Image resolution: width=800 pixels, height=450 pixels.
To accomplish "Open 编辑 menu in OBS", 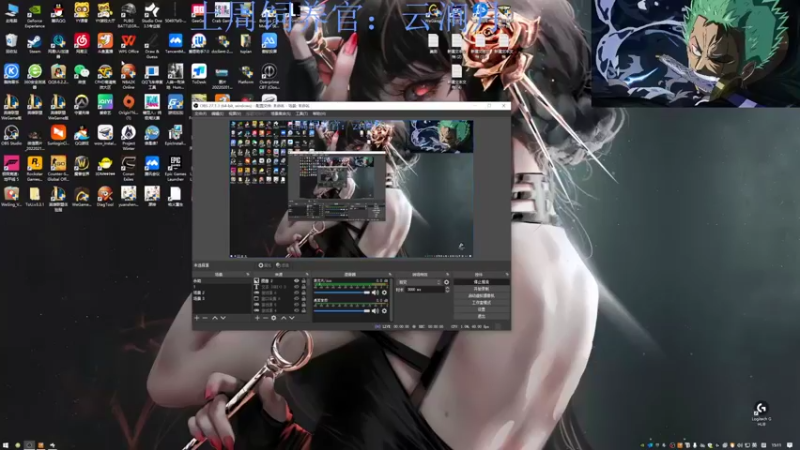I will click(x=217, y=114).
